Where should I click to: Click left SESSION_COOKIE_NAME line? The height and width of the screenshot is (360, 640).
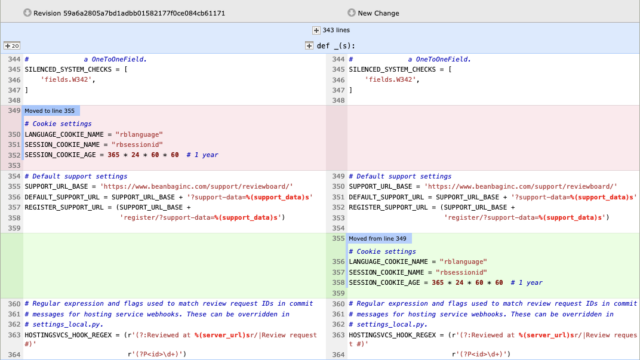93,144
